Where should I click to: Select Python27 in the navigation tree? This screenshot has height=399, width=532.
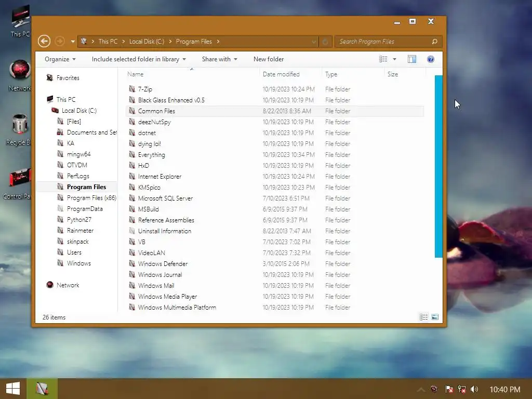pyautogui.click(x=79, y=220)
